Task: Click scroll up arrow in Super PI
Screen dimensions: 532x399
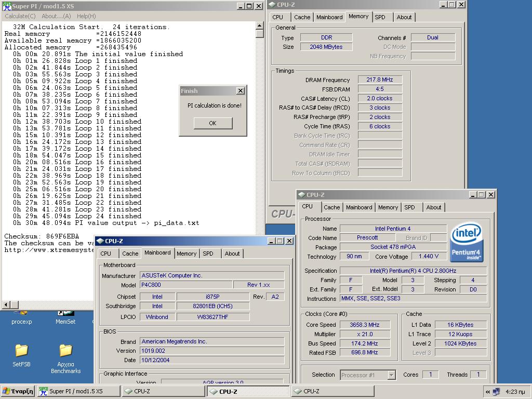Action: pos(259,25)
